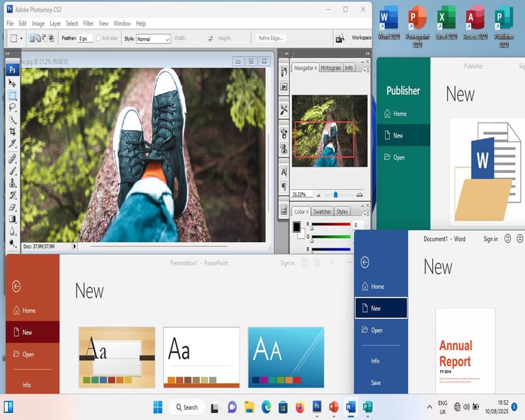This screenshot has width=525, height=420.
Task: Click Navigator zoom in mountain icon
Action: tap(360, 194)
